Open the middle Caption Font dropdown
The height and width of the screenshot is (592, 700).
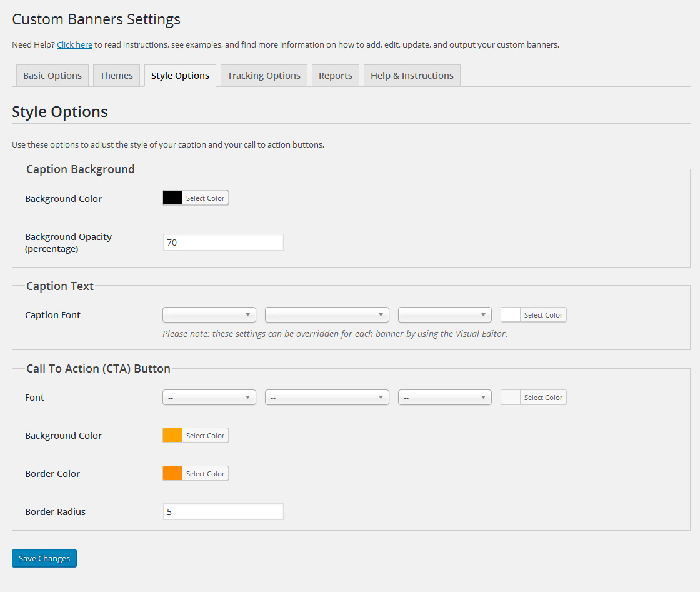(327, 315)
